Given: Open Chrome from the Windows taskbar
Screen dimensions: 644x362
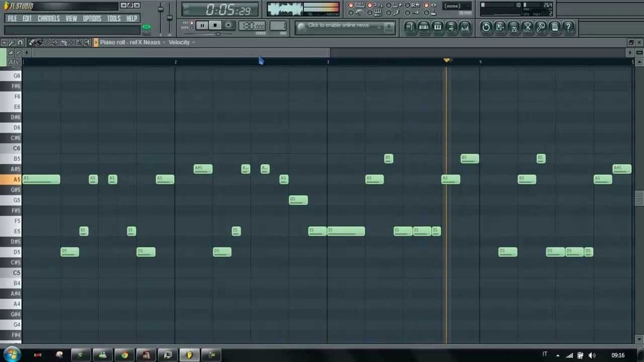Looking at the screenshot, I should pos(124,355).
